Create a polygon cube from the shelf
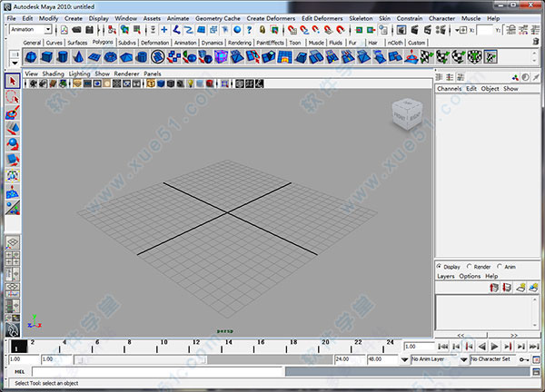This screenshot has height=392, width=545. pos(46,57)
